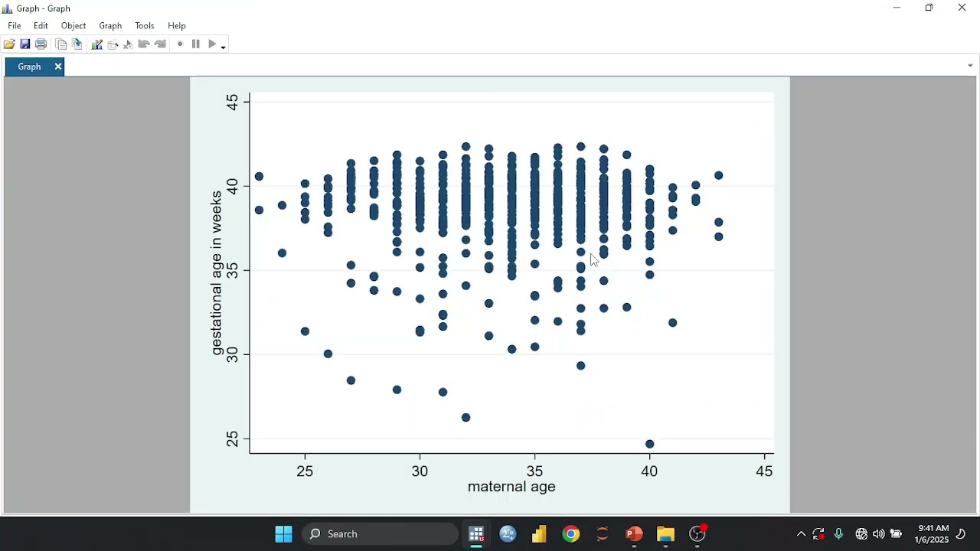Open Power BI from the taskbar

(539, 534)
